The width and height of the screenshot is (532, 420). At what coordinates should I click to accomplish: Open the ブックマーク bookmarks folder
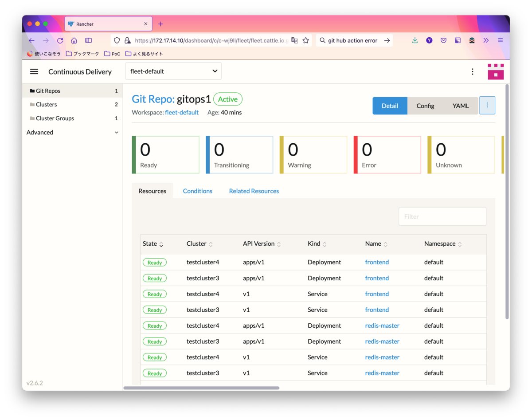click(82, 54)
